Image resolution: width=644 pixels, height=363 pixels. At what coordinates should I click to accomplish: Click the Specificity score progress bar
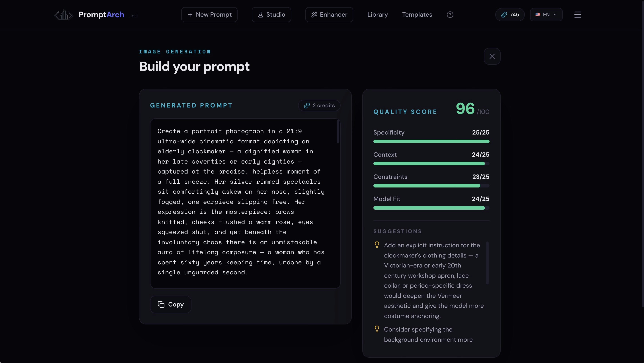[431, 142]
